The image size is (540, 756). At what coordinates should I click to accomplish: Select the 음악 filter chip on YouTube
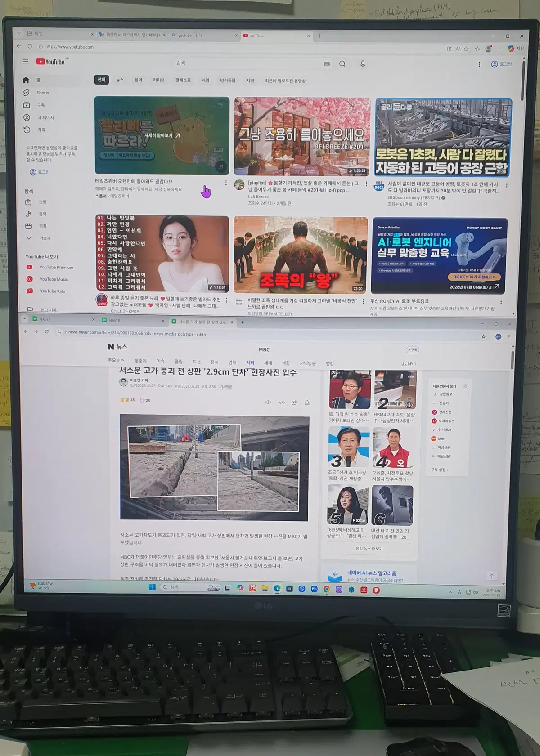[139, 80]
